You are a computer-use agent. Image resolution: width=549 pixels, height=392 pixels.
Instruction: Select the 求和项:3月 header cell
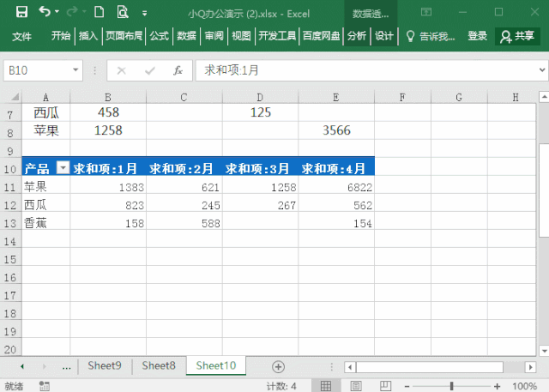[x=260, y=166]
